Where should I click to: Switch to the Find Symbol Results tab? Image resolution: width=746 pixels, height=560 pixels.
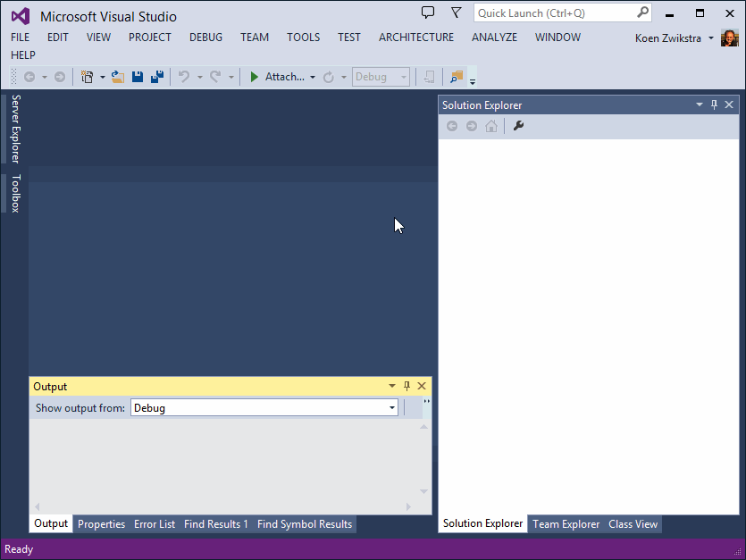tap(305, 524)
